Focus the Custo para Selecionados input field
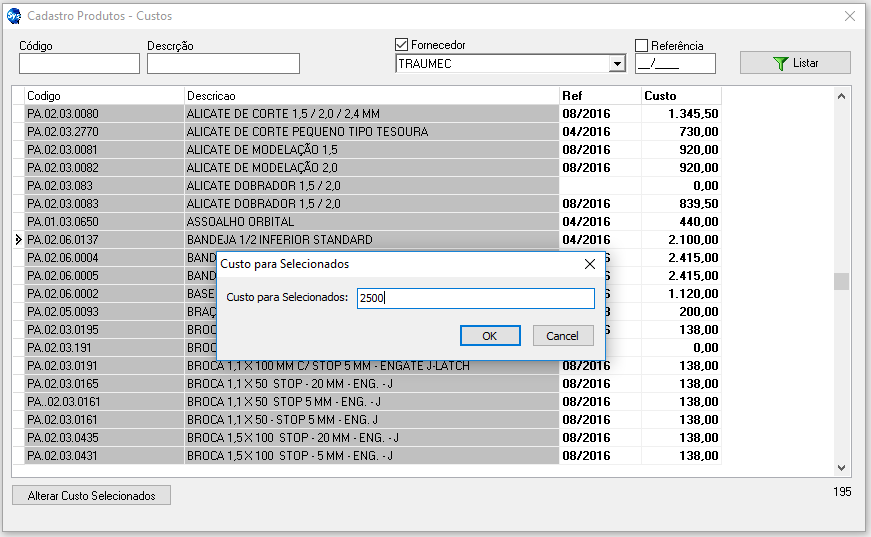Image resolution: width=871 pixels, height=537 pixels. click(475, 298)
